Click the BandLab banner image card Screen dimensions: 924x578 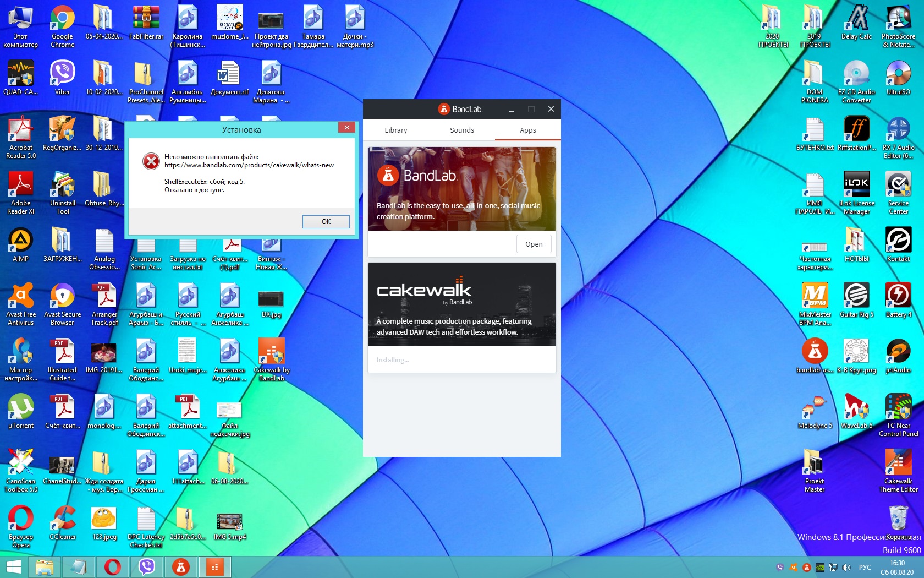pyautogui.click(x=462, y=189)
